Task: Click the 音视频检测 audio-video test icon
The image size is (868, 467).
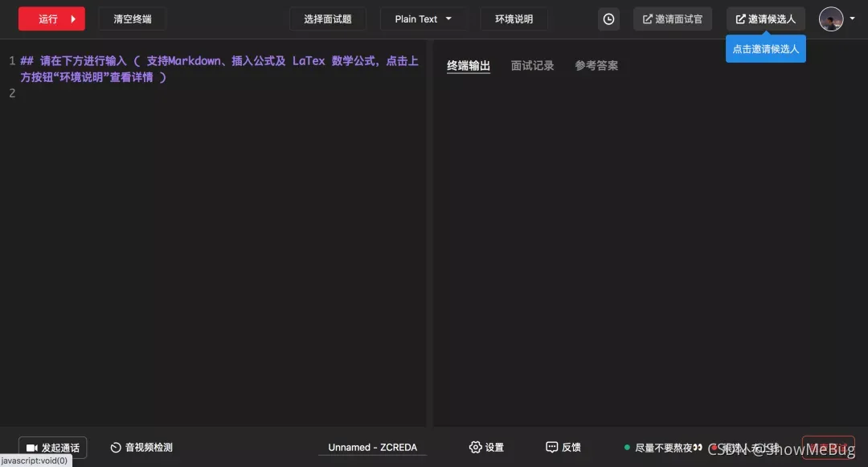Action: click(117, 447)
